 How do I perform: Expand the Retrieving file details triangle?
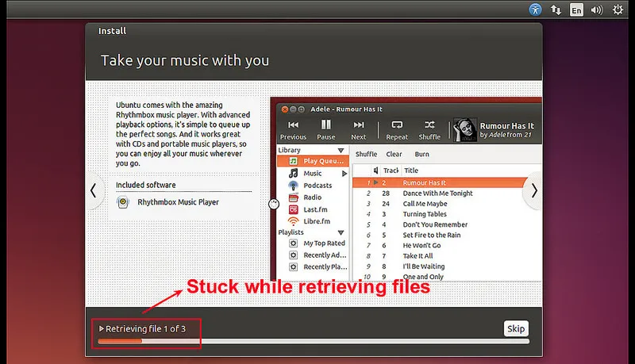(x=102, y=328)
